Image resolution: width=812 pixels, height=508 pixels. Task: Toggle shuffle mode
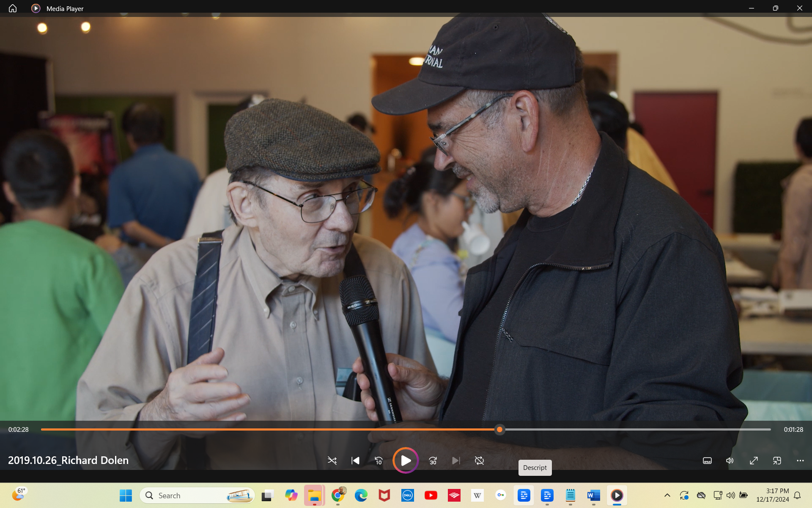pyautogui.click(x=332, y=461)
